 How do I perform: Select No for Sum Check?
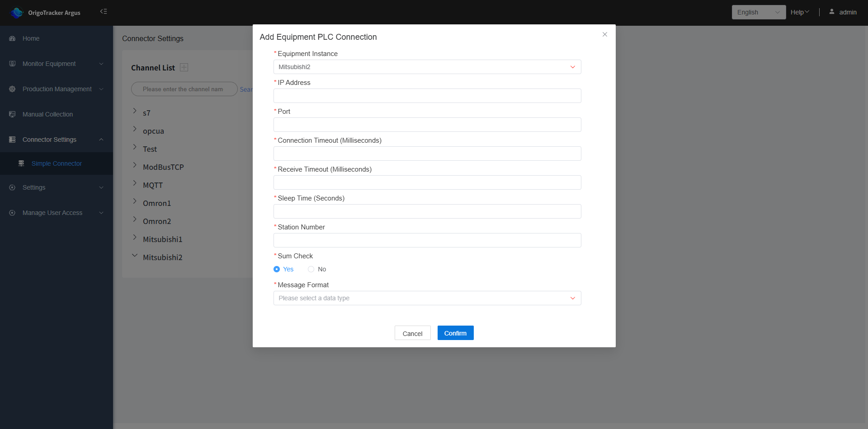coord(311,270)
